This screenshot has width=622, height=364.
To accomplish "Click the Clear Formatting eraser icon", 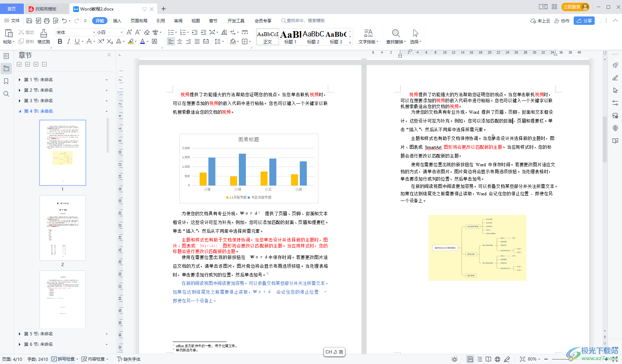I will coord(147,32).
